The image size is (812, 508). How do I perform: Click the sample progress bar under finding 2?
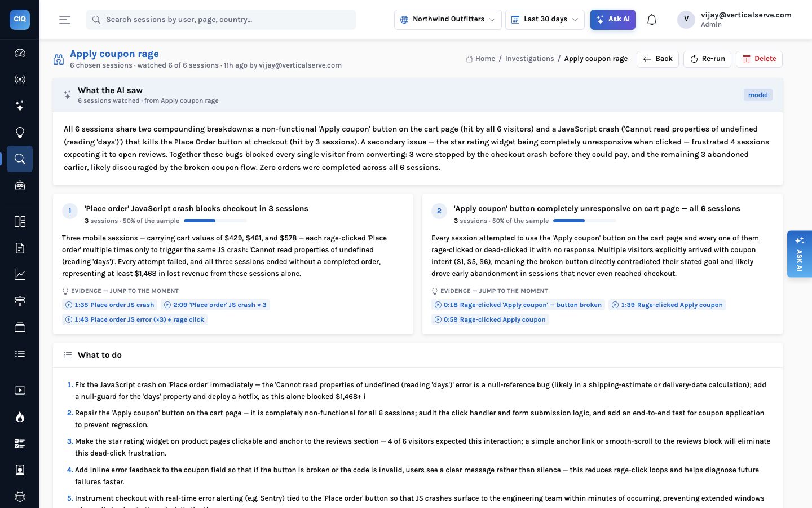(x=585, y=221)
